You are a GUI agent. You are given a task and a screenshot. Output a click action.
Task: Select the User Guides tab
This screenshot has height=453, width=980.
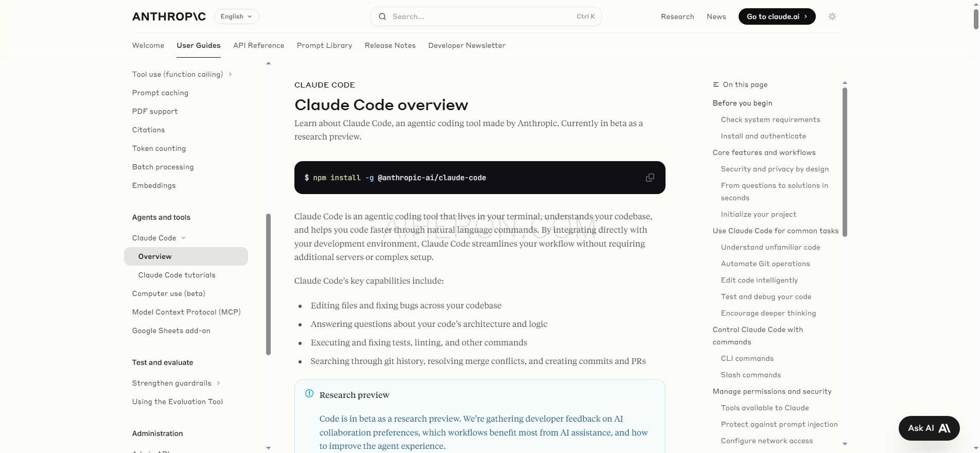click(199, 45)
